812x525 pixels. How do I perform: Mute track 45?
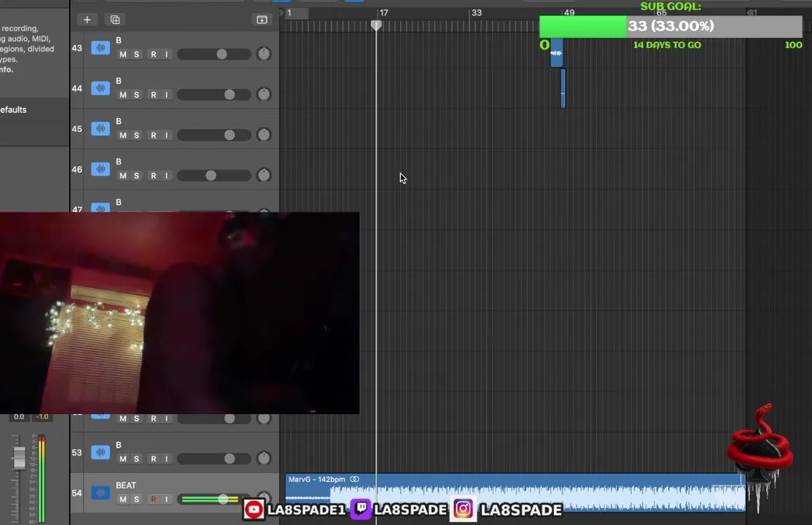pyautogui.click(x=122, y=136)
